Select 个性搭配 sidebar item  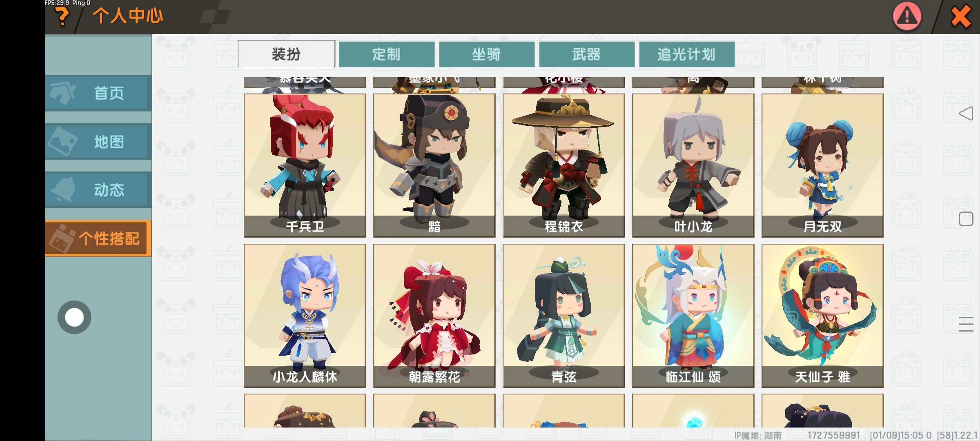pos(98,238)
